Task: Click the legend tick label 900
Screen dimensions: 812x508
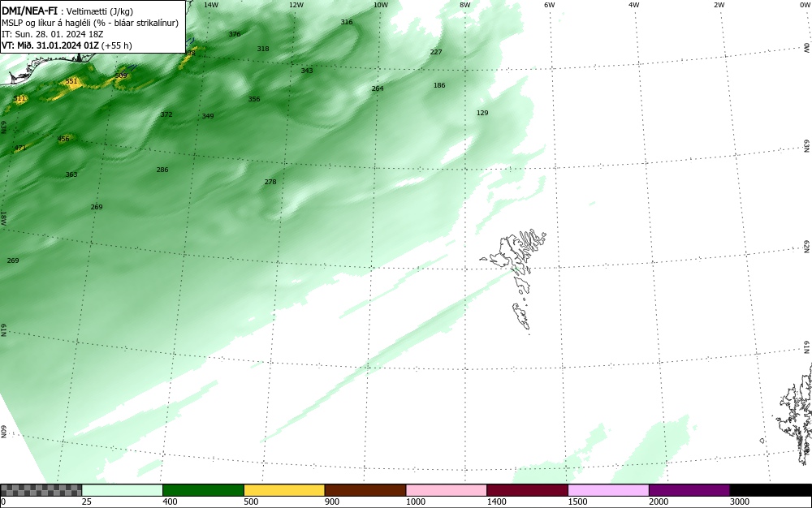Action: 332,502
